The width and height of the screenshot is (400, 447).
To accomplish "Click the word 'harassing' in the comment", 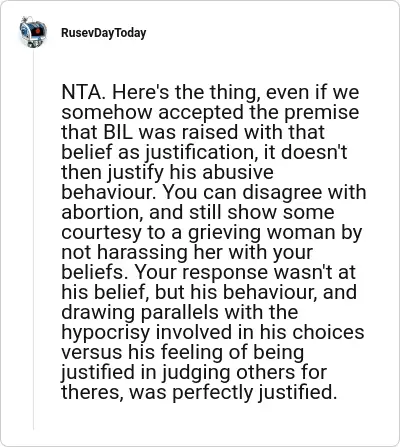I will [x=143, y=253].
